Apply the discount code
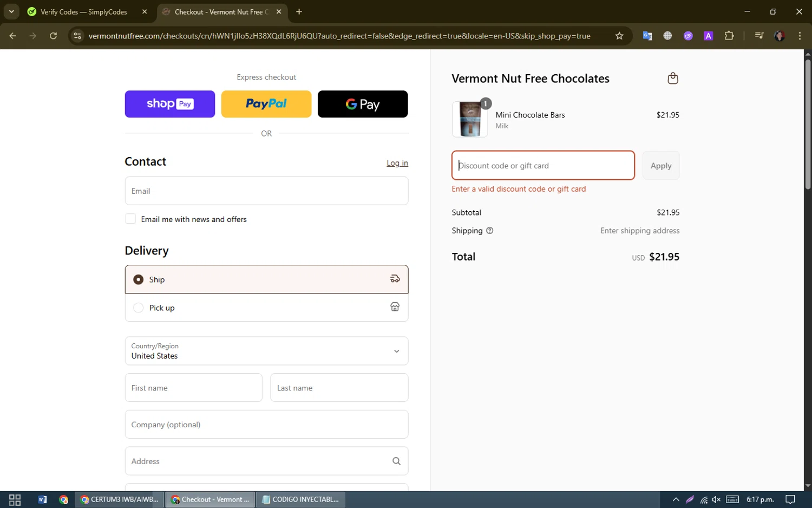 coord(661,166)
